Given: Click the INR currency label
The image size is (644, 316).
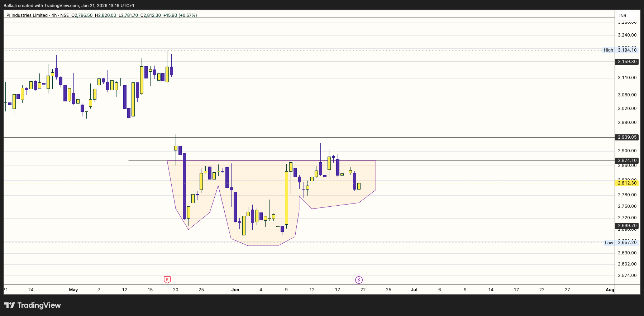Looking at the screenshot, I should tap(623, 15).
